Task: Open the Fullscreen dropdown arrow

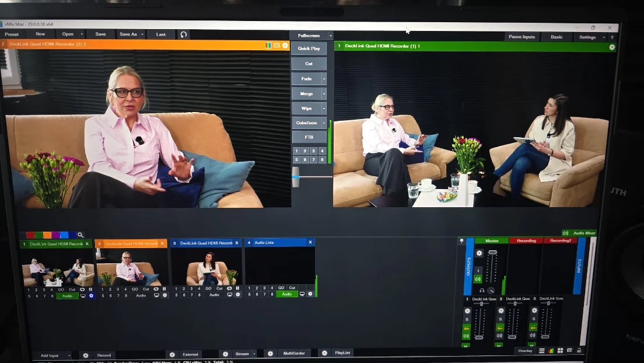Action: (x=330, y=36)
